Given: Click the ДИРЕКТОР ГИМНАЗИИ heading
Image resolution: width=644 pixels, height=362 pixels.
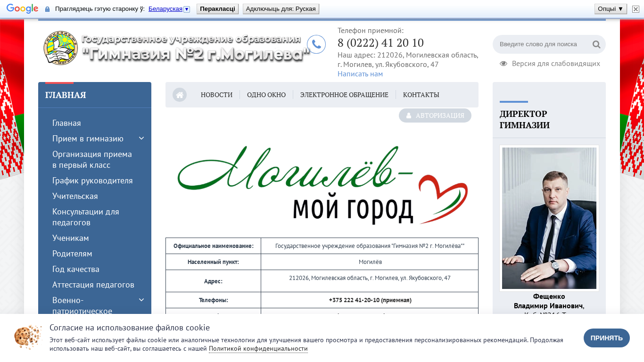Looking at the screenshot, I should [524, 120].
